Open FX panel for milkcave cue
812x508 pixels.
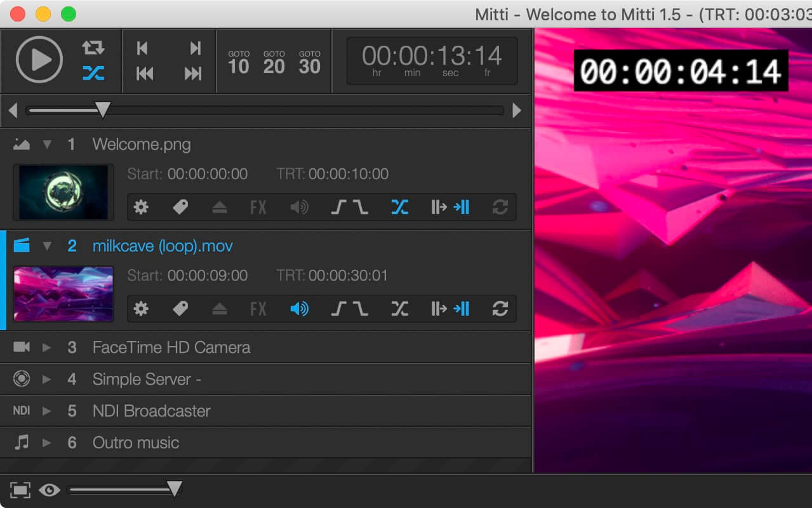[258, 309]
